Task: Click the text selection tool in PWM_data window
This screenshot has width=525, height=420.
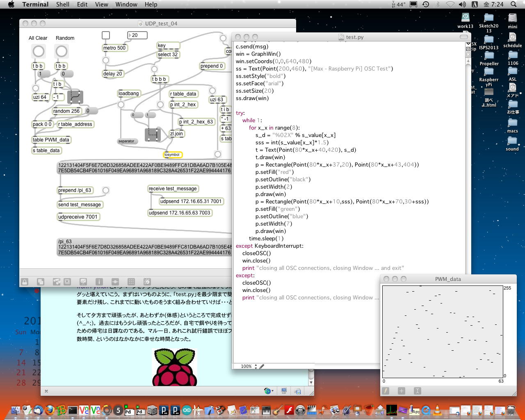Action: click(417, 391)
